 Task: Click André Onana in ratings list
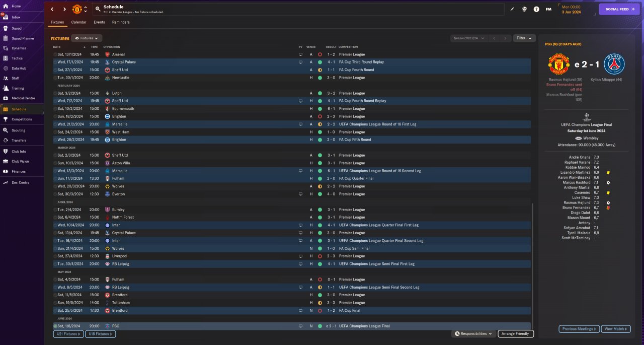point(580,157)
